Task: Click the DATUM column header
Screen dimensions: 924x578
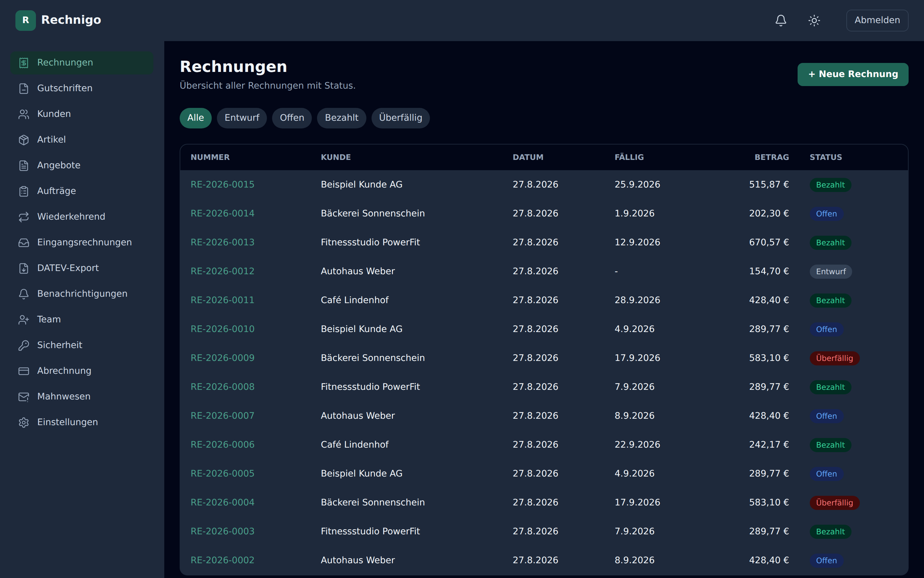Action: (528, 157)
